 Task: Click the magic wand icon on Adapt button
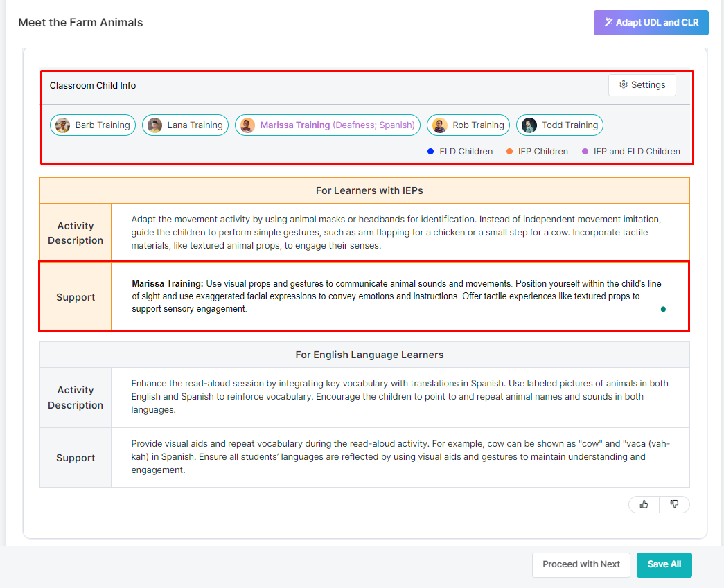coord(609,22)
